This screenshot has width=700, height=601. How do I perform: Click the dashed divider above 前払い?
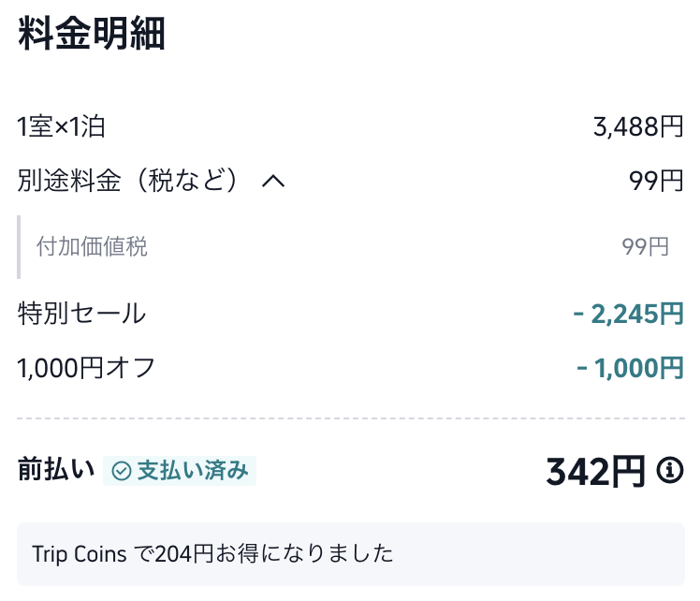click(350, 418)
